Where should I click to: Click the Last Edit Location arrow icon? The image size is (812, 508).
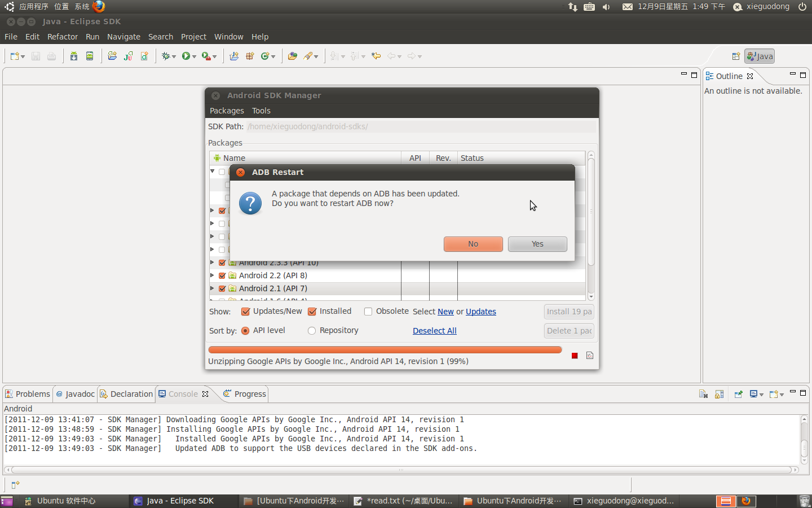pyautogui.click(x=376, y=56)
